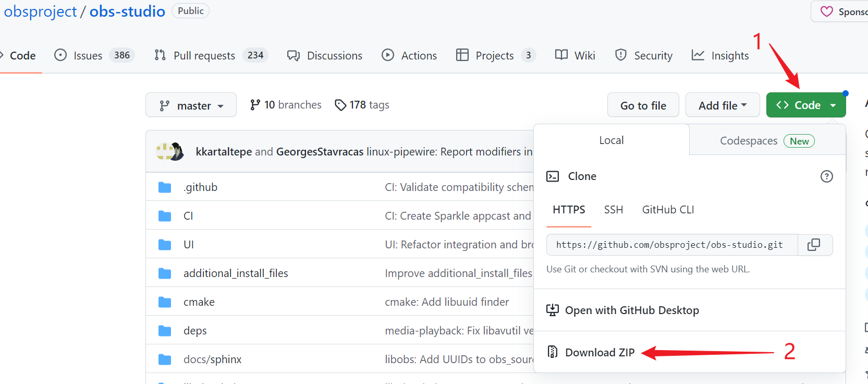Click the GitHub Desktop download icon
Image resolution: width=868 pixels, height=384 pixels.
[553, 310]
